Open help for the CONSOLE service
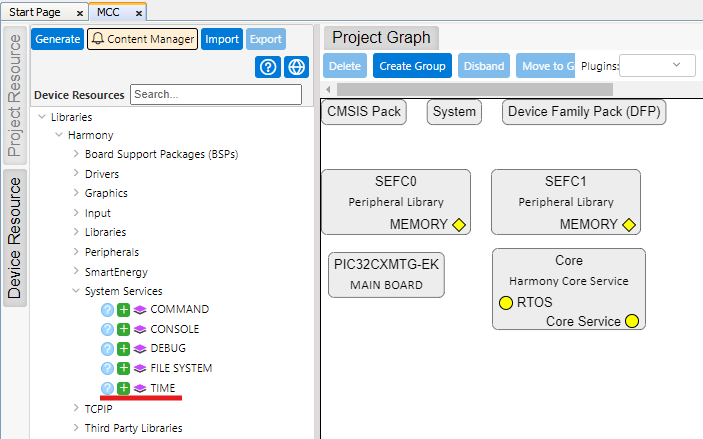The image size is (703, 439). point(108,329)
